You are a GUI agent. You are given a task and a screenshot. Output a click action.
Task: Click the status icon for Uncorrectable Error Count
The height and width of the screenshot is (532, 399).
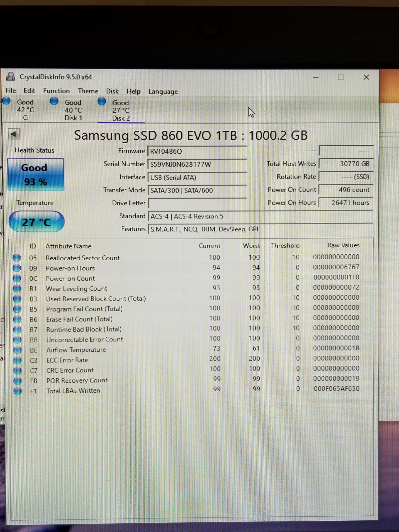click(17, 340)
